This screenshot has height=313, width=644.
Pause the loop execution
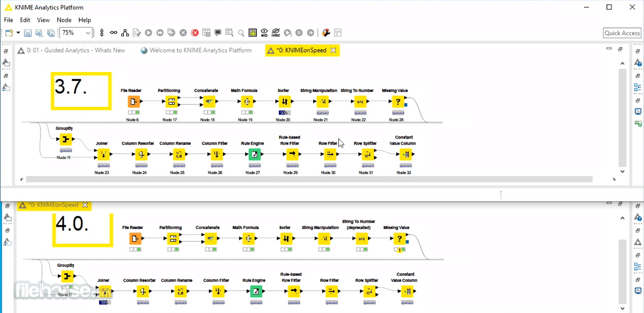point(299,33)
